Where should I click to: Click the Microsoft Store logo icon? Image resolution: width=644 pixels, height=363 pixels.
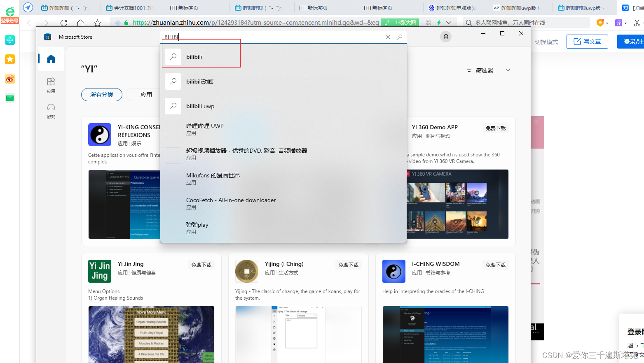coord(48,37)
